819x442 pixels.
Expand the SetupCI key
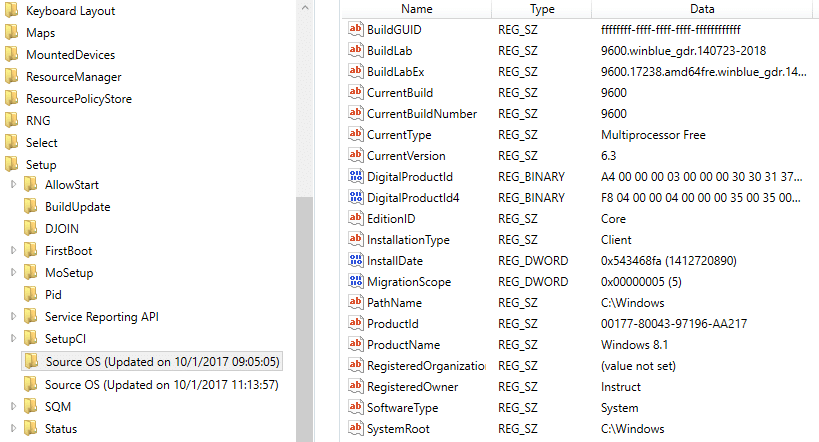(14, 338)
